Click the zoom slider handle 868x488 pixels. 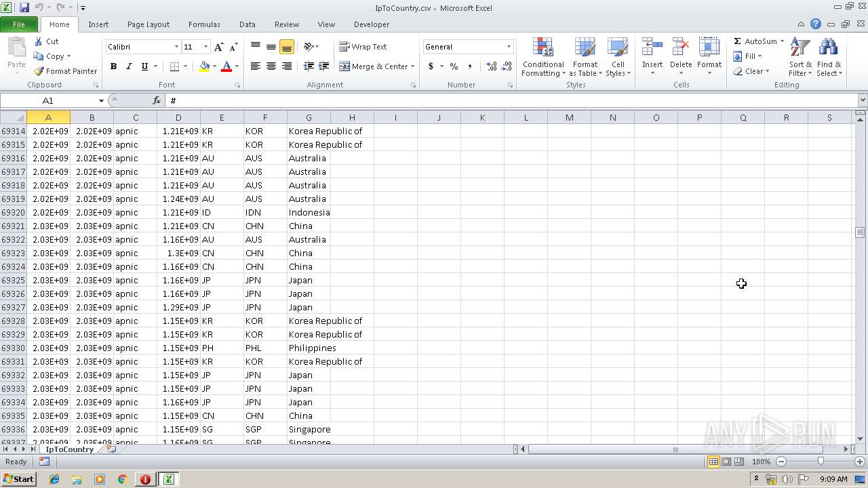(821, 462)
